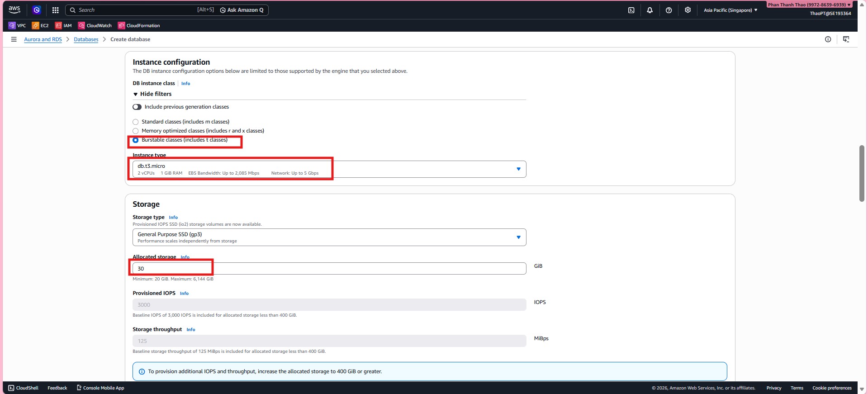The width and height of the screenshot is (868, 394).
Task: Click the disabled Provisioned IOPS field
Action: tap(329, 305)
